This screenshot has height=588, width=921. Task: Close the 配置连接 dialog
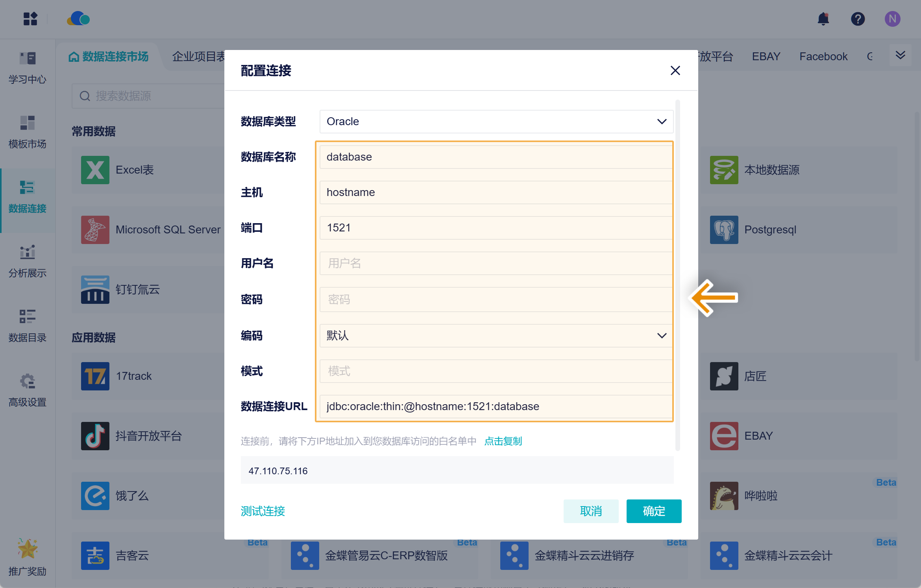tap(675, 70)
